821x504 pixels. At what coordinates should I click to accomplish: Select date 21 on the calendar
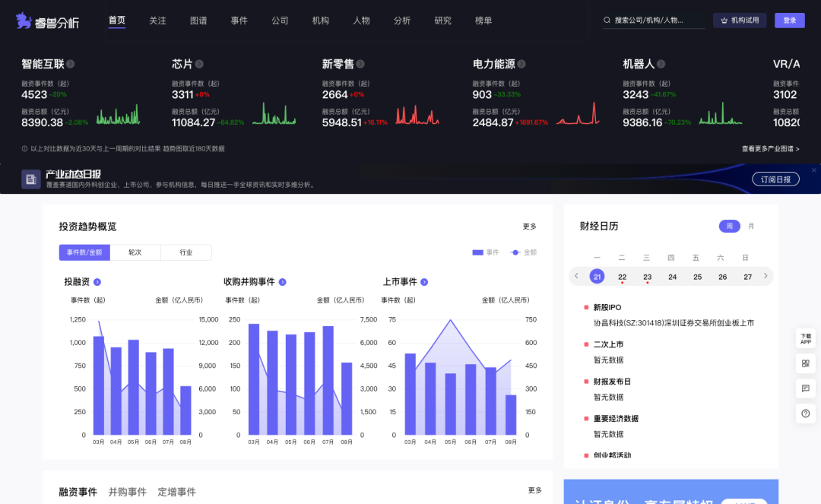(x=597, y=277)
